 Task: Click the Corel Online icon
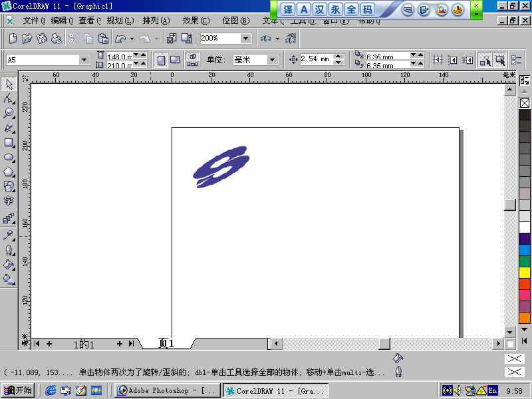click(x=291, y=39)
